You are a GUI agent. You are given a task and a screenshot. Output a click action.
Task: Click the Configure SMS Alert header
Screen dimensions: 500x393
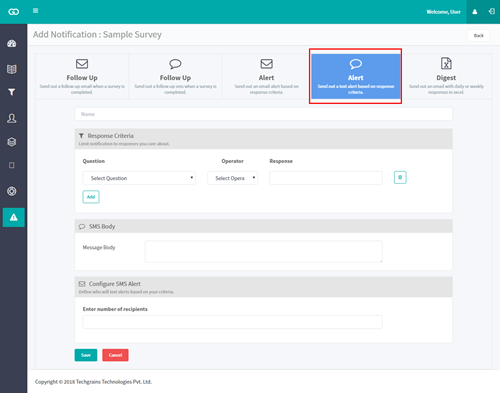[263, 287]
